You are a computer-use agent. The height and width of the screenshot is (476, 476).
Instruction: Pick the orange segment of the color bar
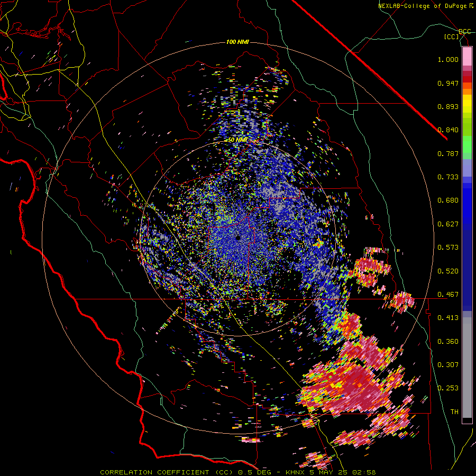coord(467,91)
